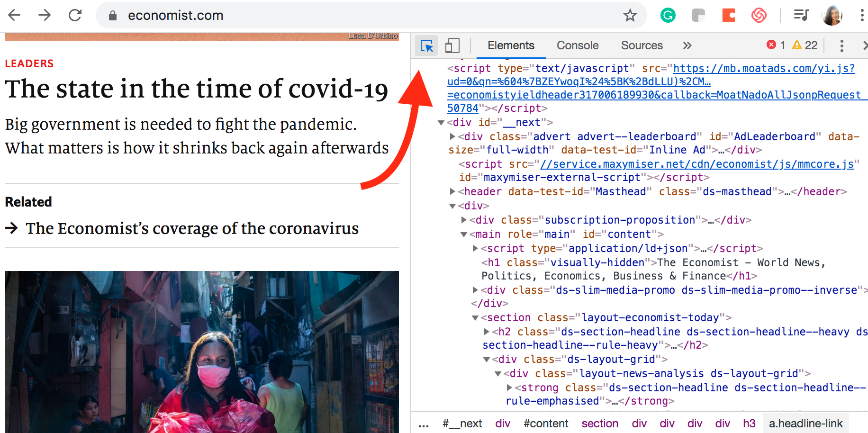The width and height of the screenshot is (868, 433).
Task: Open the media control playlist icon
Action: pyautogui.click(x=801, y=16)
